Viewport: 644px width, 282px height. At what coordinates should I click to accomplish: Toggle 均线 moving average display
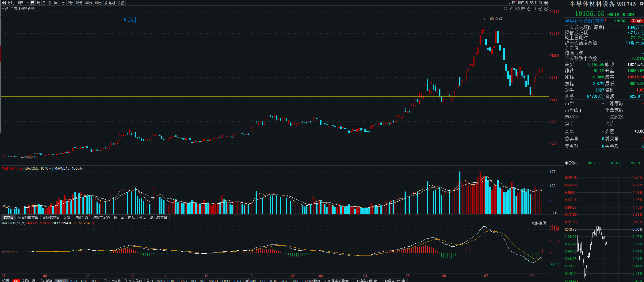pos(533,3)
